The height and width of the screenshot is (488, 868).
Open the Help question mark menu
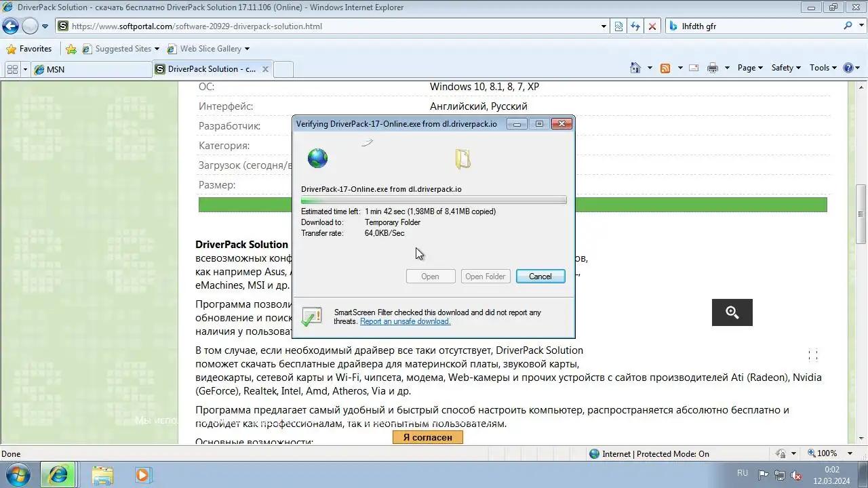(852, 68)
